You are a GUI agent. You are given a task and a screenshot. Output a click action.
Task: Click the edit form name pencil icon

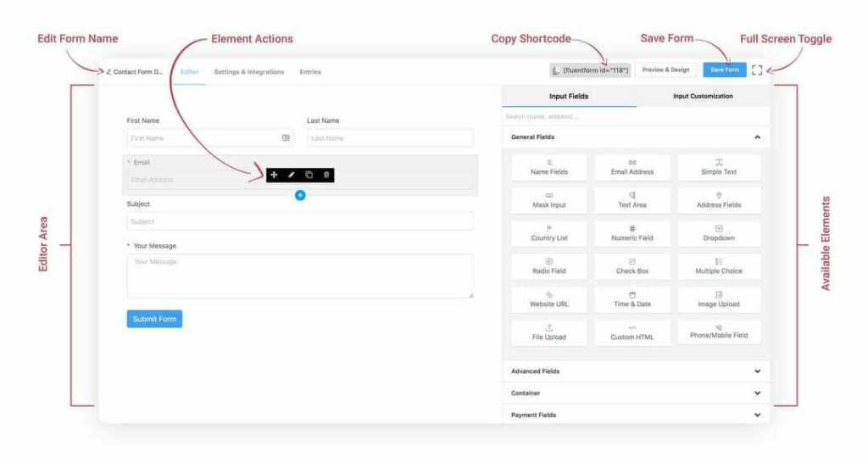click(x=108, y=72)
